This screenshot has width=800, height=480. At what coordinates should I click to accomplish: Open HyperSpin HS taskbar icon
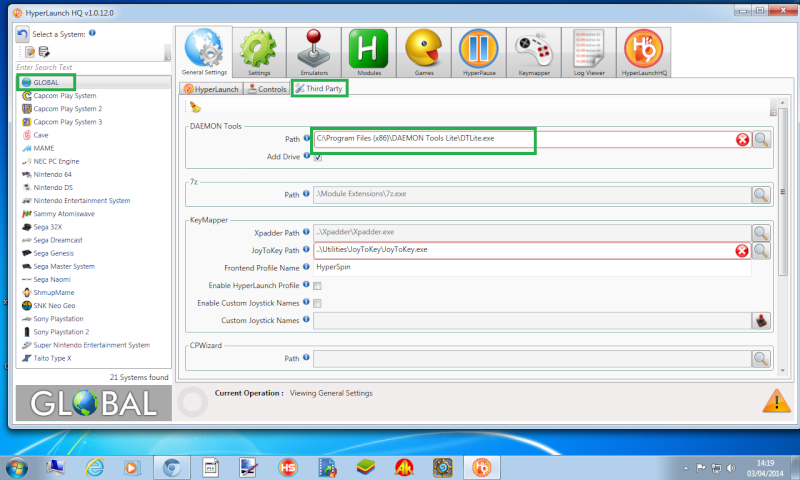pyautogui.click(x=288, y=467)
